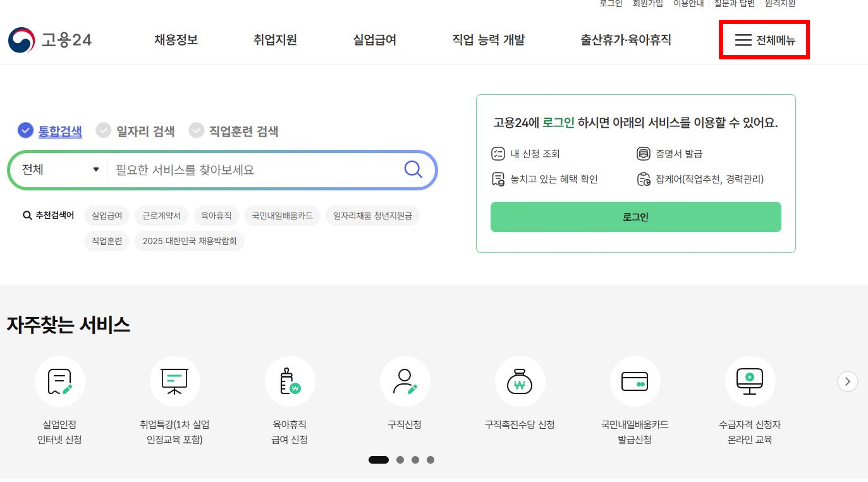868x482 pixels.
Task: Click the 국민내일배움카드 recommended keyword
Action: pyautogui.click(x=282, y=216)
